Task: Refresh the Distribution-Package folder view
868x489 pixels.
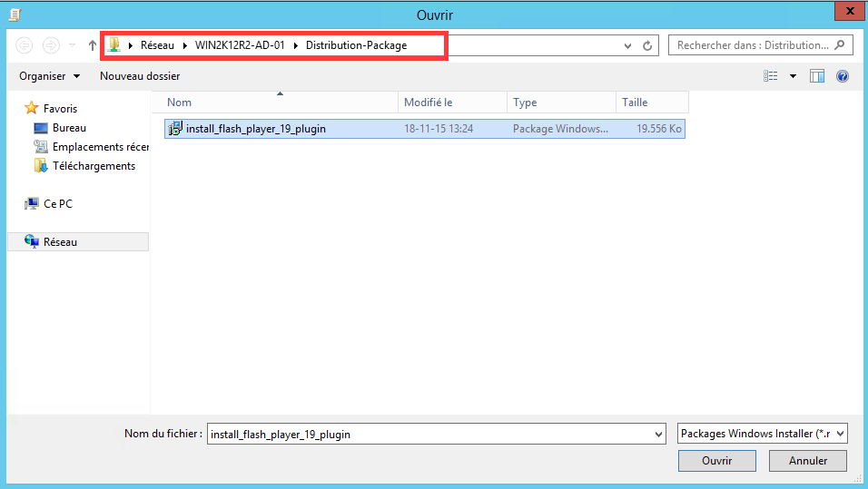Action: (647, 45)
